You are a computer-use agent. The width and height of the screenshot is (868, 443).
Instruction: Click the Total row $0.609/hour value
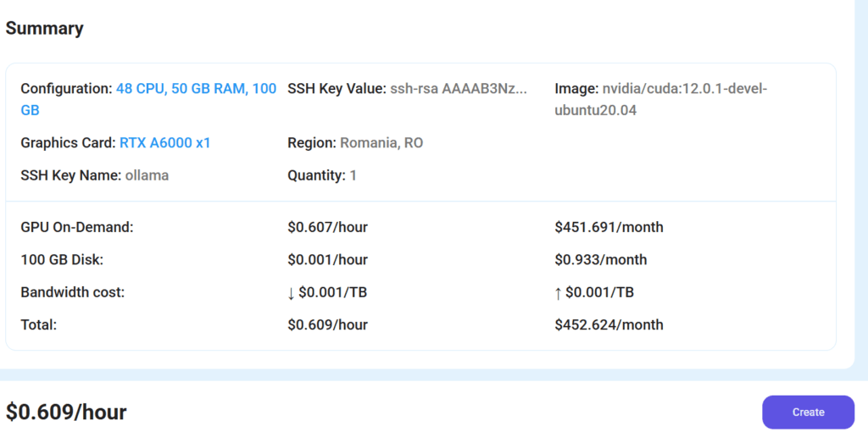[327, 324]
